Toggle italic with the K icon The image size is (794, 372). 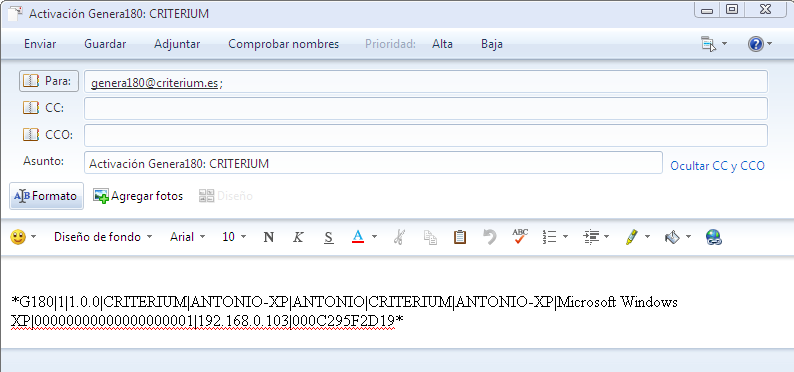click(x=298, y=237)
